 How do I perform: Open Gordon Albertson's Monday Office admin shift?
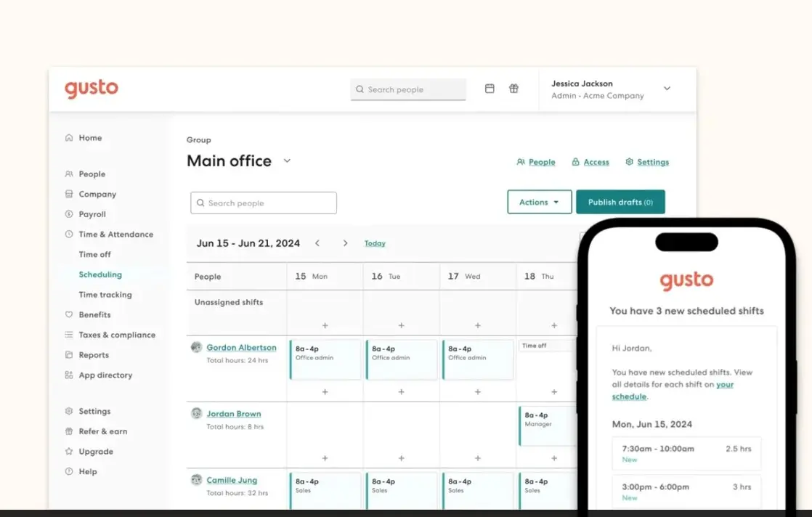(x=325, y=359)
